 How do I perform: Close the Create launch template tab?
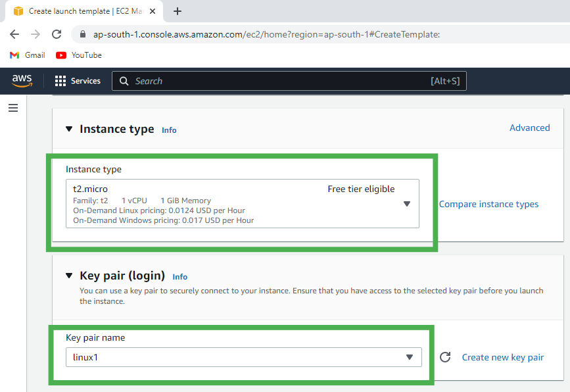click(153, 11)
